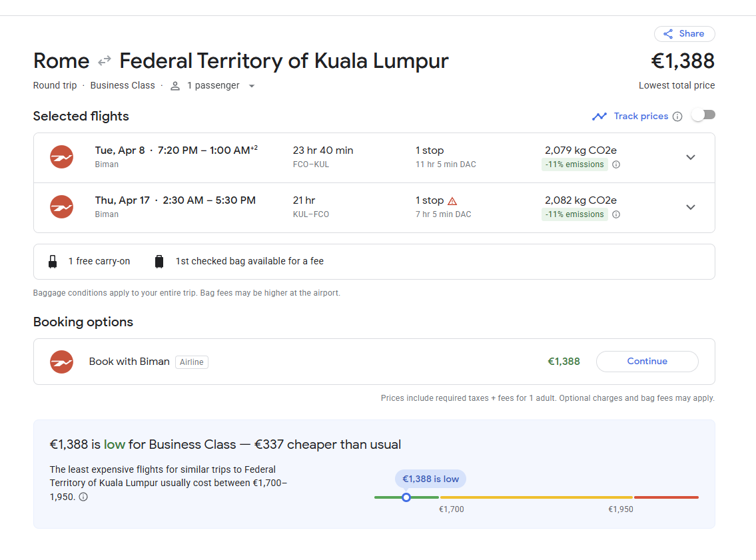Click the warning triangle next to 1 stop
Screen dimensions: 756x560
tap(452, 201)
